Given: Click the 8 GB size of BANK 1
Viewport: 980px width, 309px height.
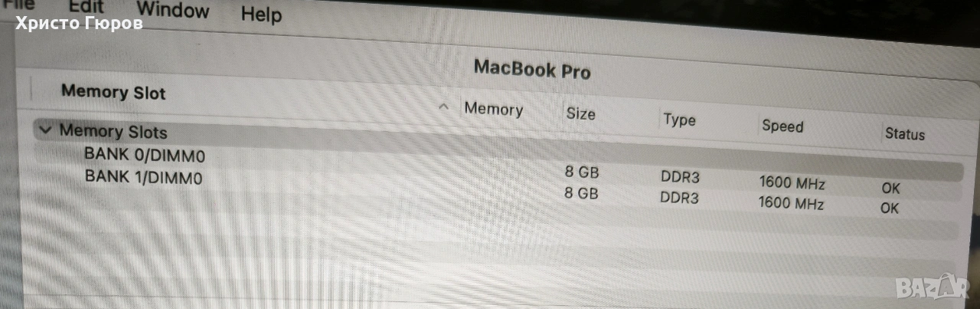Looking at the screenshot, I should 581,193.
